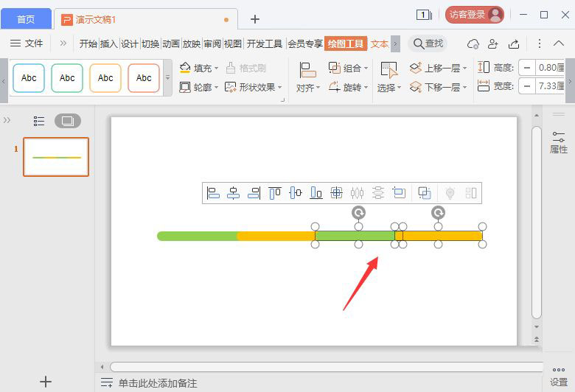Click the 访客登录 login button
The height and width of the screenshot is (392, 575).
474,15
